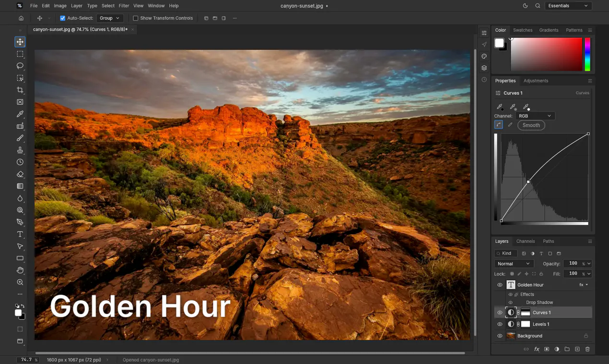This screenshot has height=364, width=609.
Task: Select the Type tool in the toolbox
Action: pos(20,234)
